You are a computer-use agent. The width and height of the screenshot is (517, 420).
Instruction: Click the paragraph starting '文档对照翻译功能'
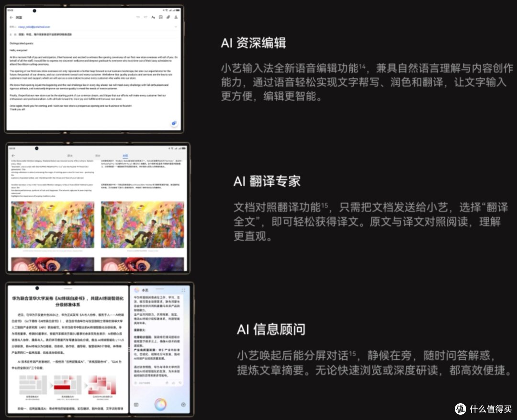(371, 221)
